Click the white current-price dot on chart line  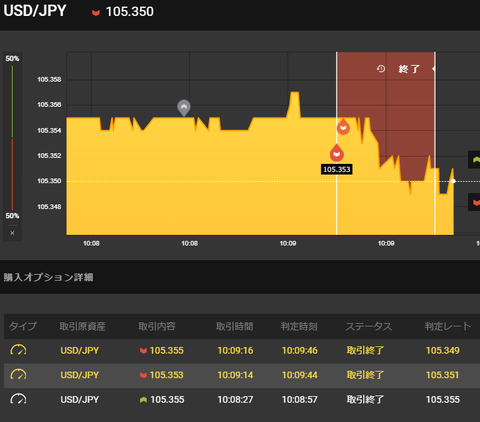[453, 181]
